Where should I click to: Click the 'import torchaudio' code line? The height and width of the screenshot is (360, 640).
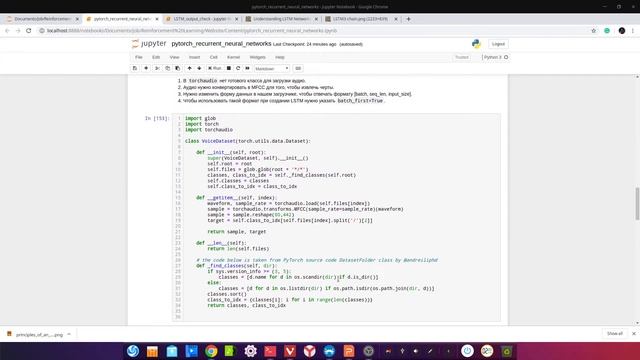209,130
